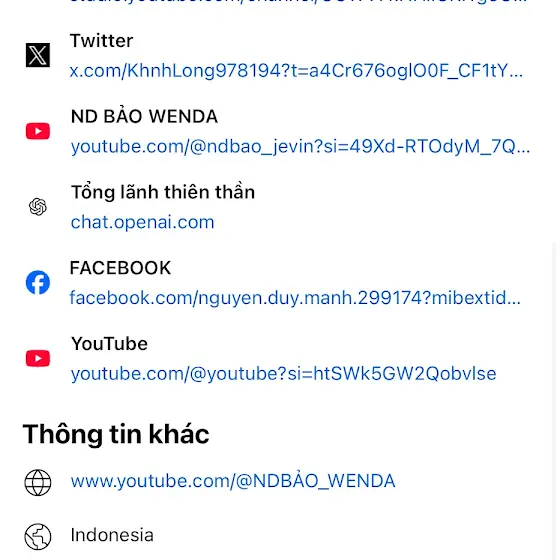This screenshot has width=560, height=560.
Task: Open the x.com/KhnhLong978194 link
Action: 296,71
